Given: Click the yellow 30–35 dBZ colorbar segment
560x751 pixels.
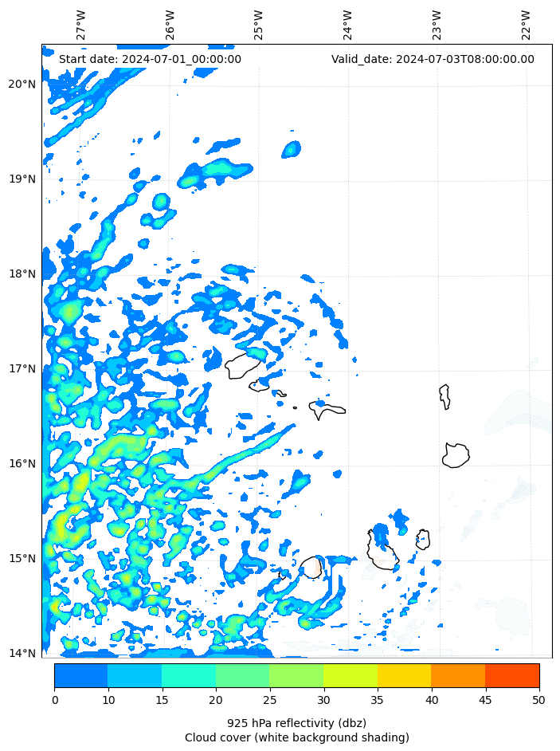Looking at the screenshot, I should (x=350, y=675).
